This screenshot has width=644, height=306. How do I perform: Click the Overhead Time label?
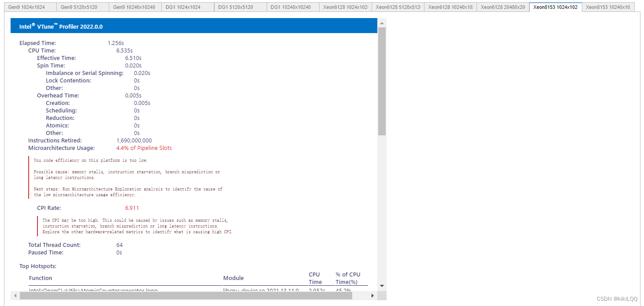tap(58, 96)
